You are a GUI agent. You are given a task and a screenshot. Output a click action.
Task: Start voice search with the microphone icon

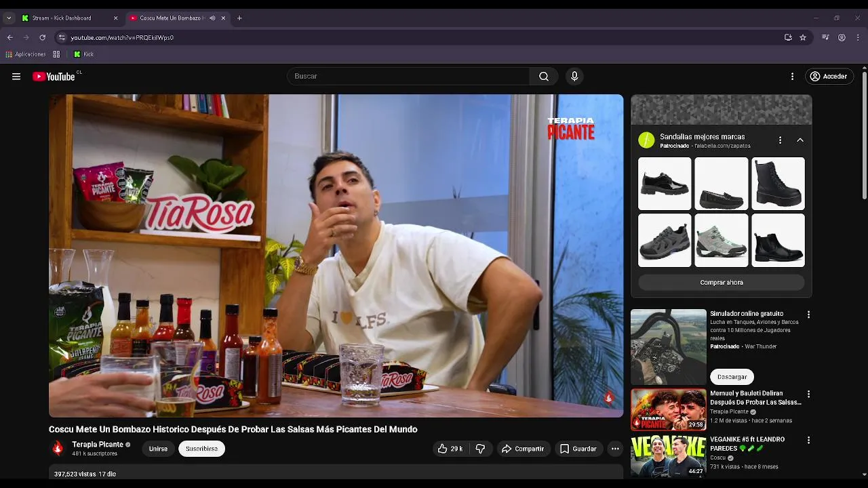pos(574,77)
